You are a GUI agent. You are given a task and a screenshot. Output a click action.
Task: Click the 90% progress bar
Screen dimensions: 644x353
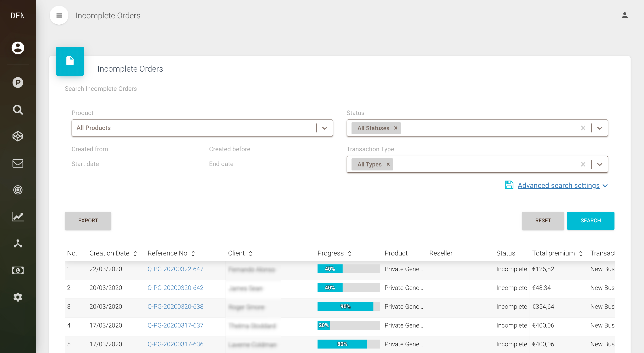tap(348, 306)
